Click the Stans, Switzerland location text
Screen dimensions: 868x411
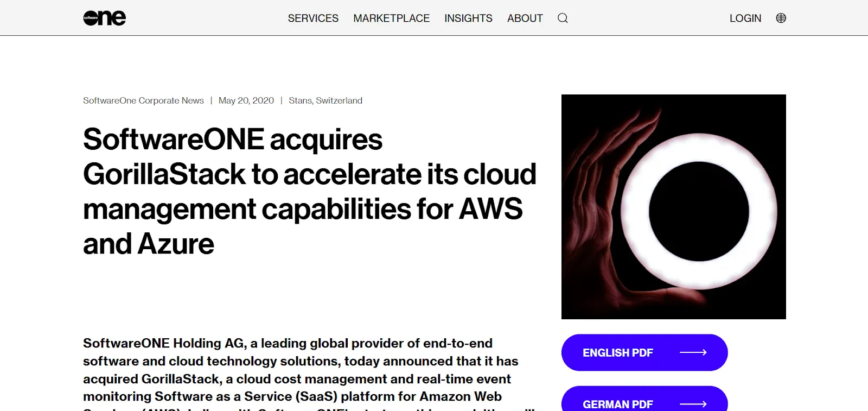coord(325,100)
